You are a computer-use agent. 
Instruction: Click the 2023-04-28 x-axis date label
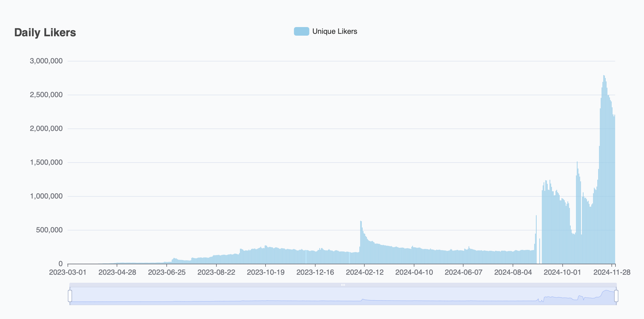117,272
